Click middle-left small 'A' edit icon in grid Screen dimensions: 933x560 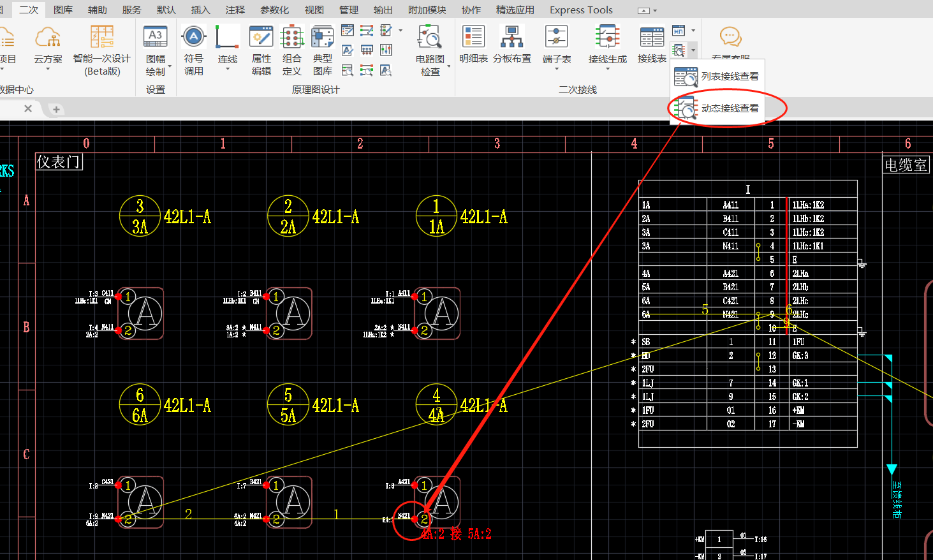tap(348, 50)
